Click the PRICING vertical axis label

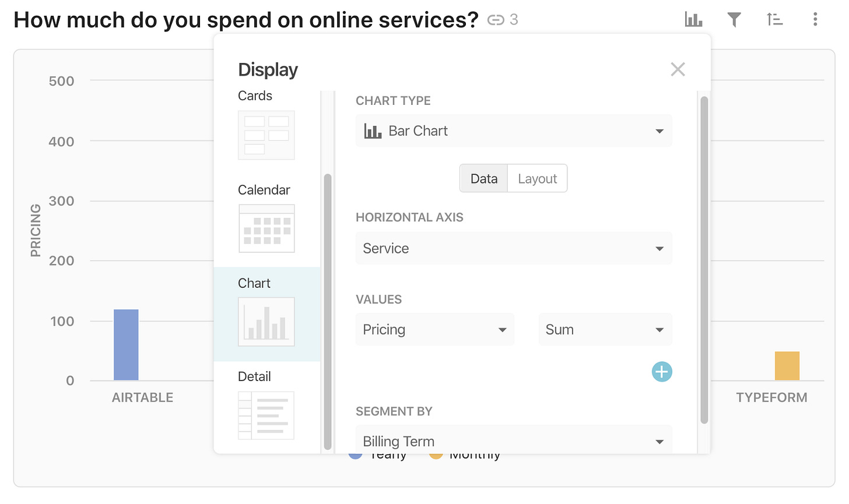click(x=36, y=230)
